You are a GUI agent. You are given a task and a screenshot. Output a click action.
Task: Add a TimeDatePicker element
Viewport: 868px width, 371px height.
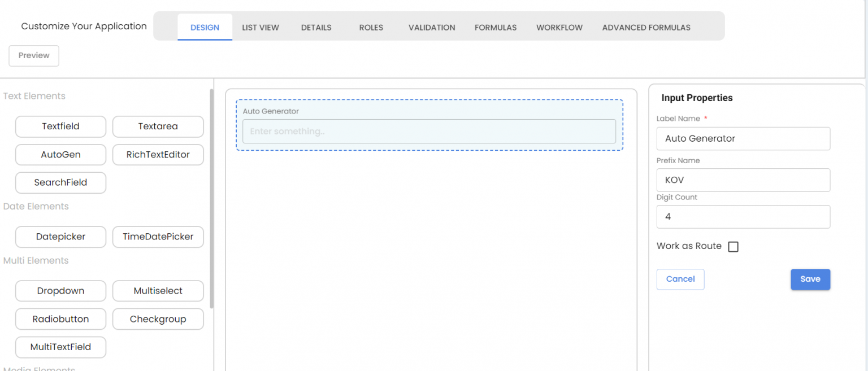[158, 237]
